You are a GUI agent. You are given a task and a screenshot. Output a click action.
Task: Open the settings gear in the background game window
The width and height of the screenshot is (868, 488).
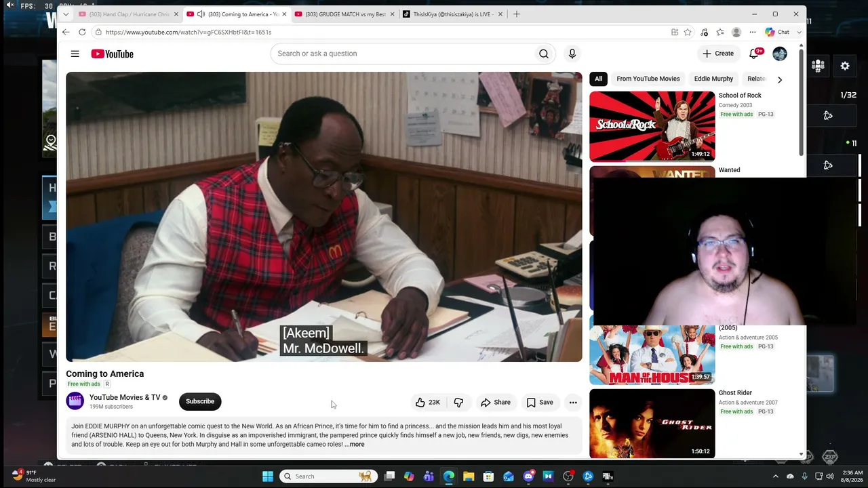(845, 66)
